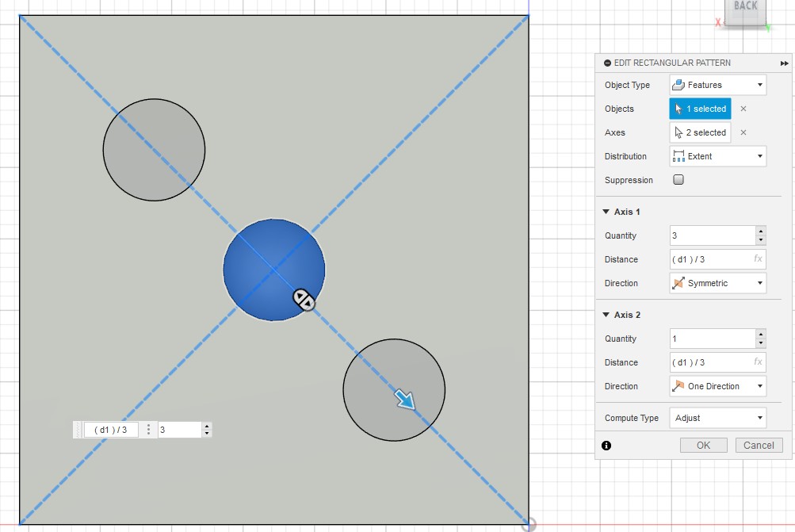Click the double-arrow icon in the dialog header
Screen dimensions: 795x532
coord(784,63)
